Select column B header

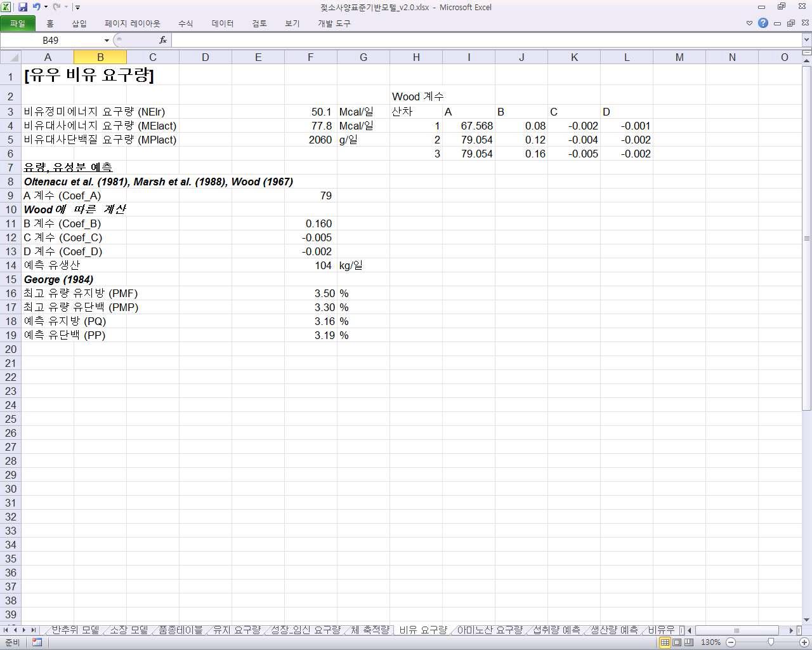(100, 57)
